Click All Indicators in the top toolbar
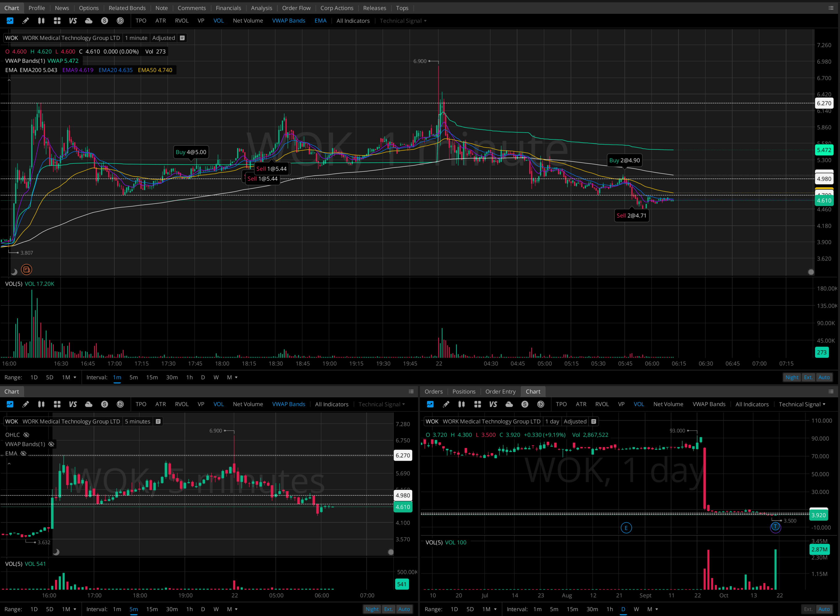The width and height of the screenshot is (840, 616). coord(353,21)
